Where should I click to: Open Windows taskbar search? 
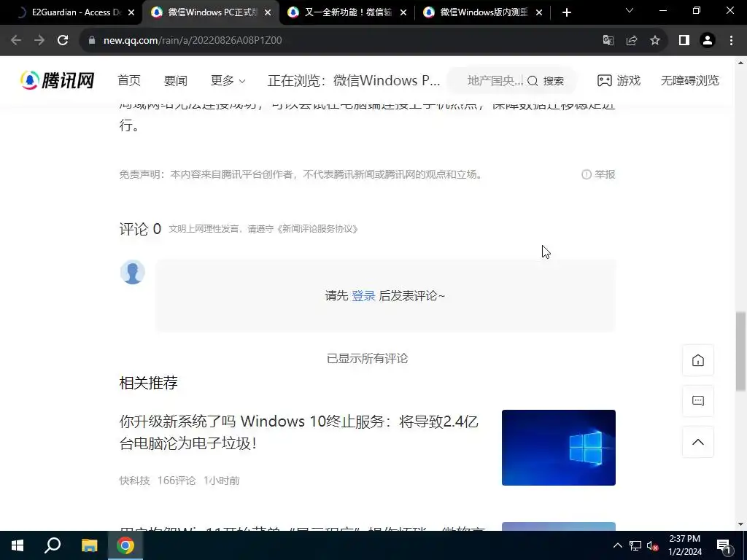click(x=53, y=545)
